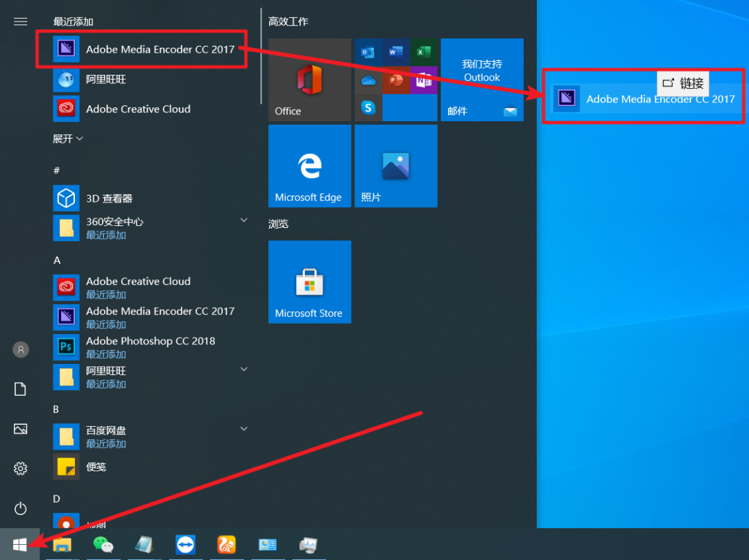Open the 便笺 sticky notes app

point(150,466)
